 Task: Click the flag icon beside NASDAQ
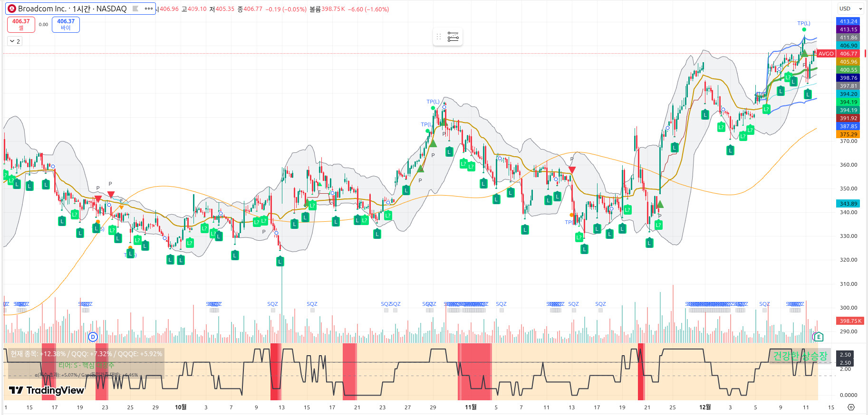(135, 9)
